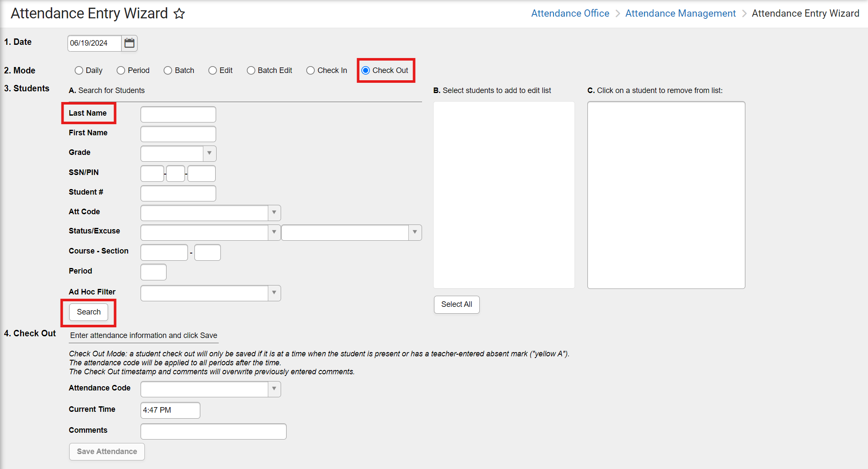Click the Select All button
The image size is (868, 469).
point(457,304)
